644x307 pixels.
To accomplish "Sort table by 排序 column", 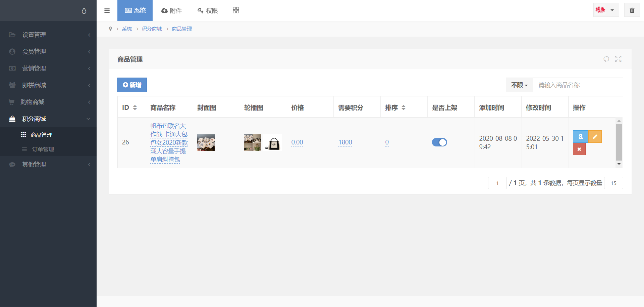I will [x=404, y=108].
